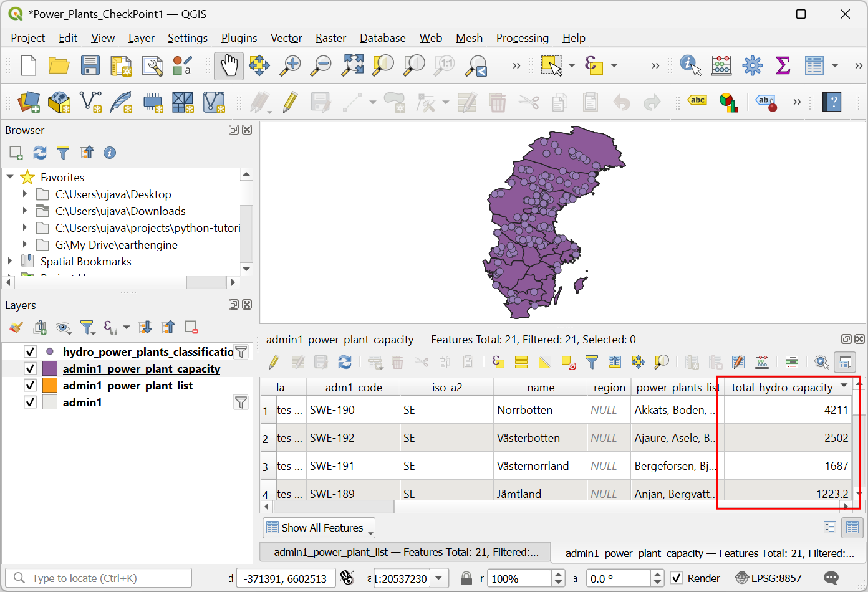Click the EPSG:8857 projection button
Viewport: 868px width, 592px height.
pos(769,578)
